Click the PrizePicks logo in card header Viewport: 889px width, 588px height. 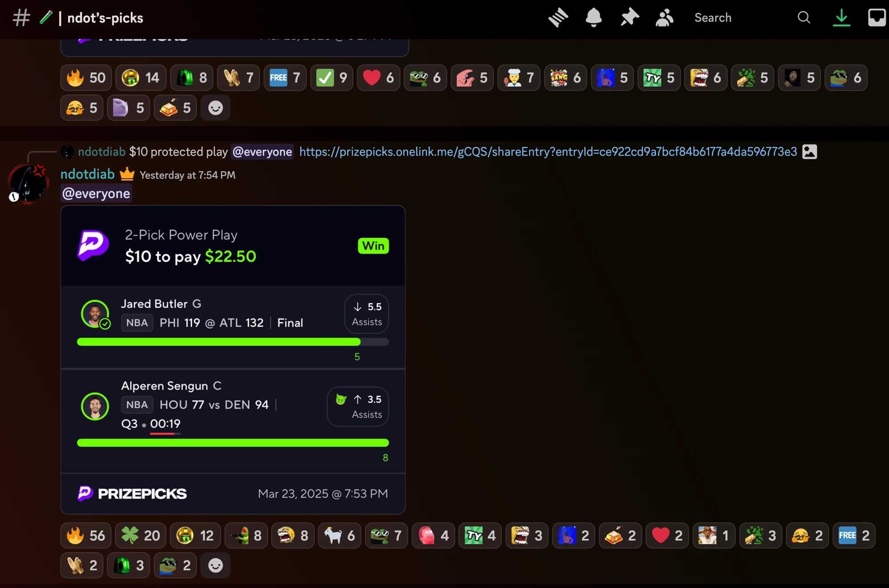[93, 245]
